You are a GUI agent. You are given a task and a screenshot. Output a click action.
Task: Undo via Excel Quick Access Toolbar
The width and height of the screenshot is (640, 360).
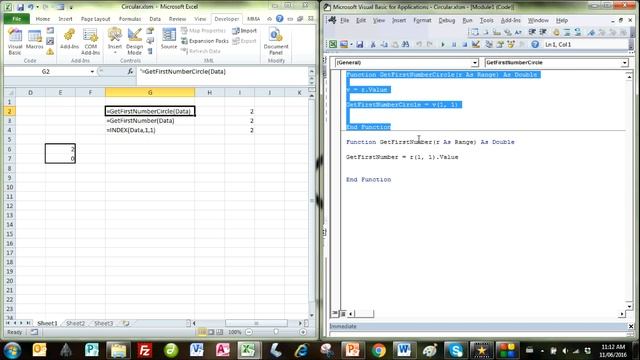(x=30, y=7)
